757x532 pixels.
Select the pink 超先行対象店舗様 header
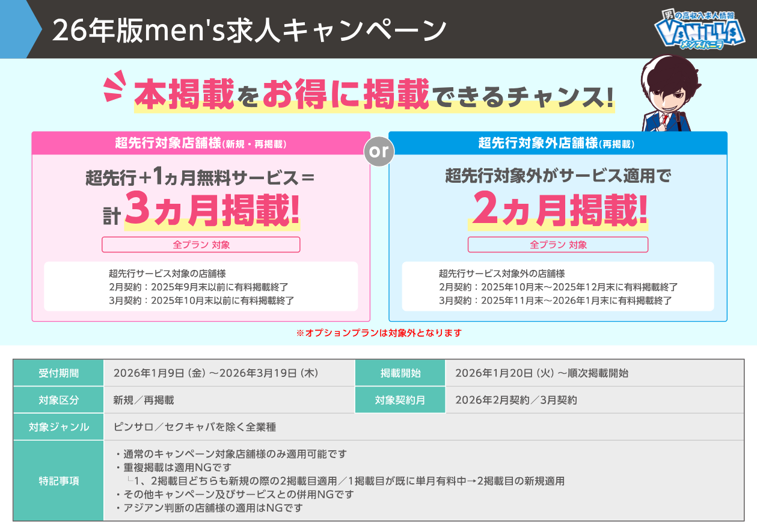(201, 143)
